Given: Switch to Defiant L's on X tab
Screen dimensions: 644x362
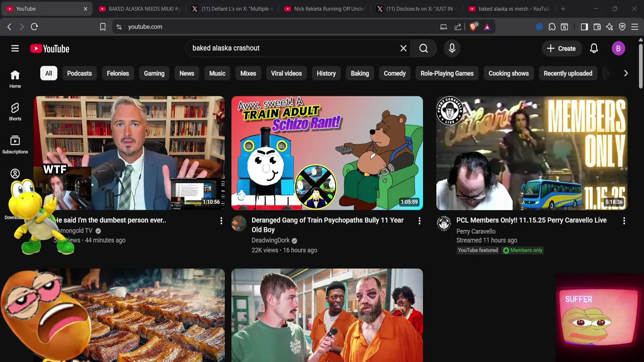Looking at the screenshot, I should [x=232, y=9].
